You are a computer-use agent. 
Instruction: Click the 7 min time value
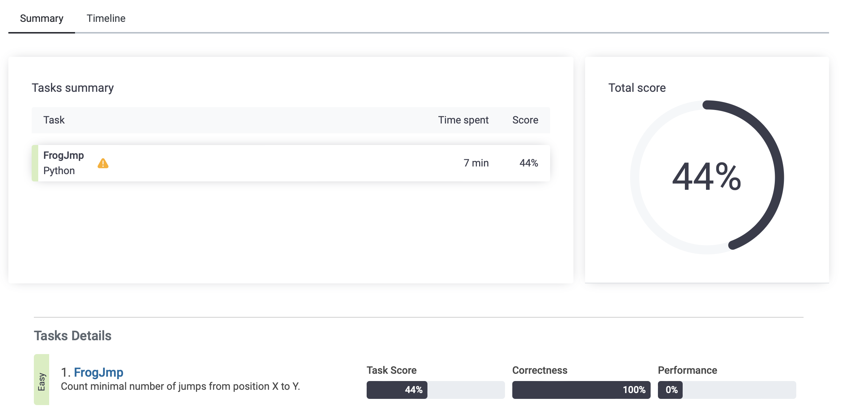coord(476,163)
